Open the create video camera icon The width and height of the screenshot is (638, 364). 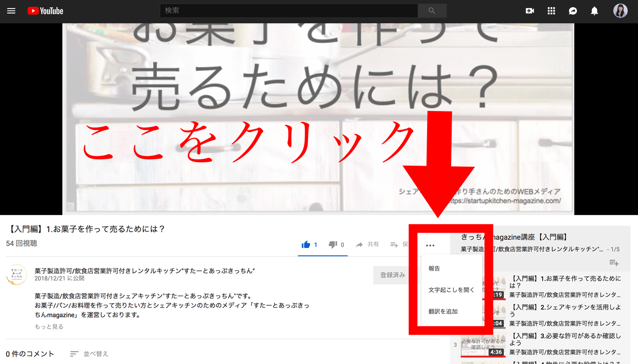click(530, 11)
